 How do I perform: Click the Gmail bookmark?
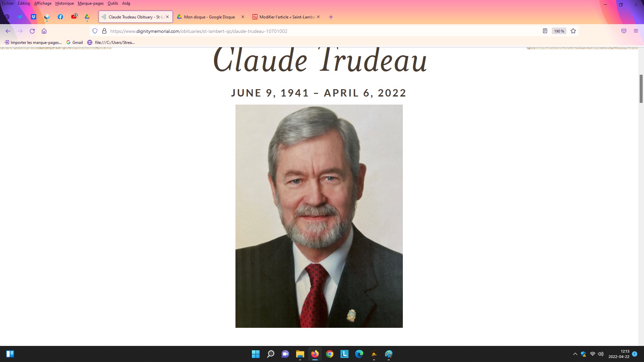pos(75,43)
